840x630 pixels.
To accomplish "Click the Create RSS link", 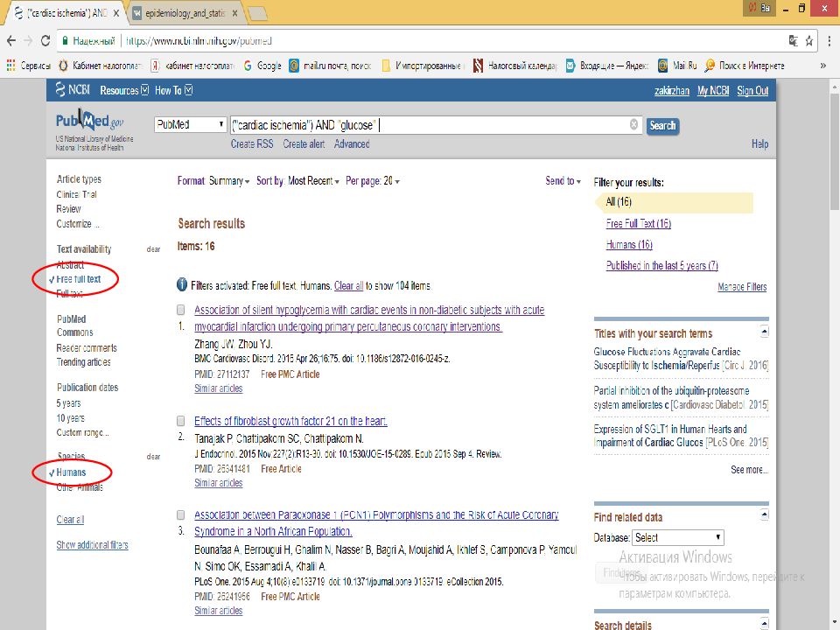I will tap(252, 143).
